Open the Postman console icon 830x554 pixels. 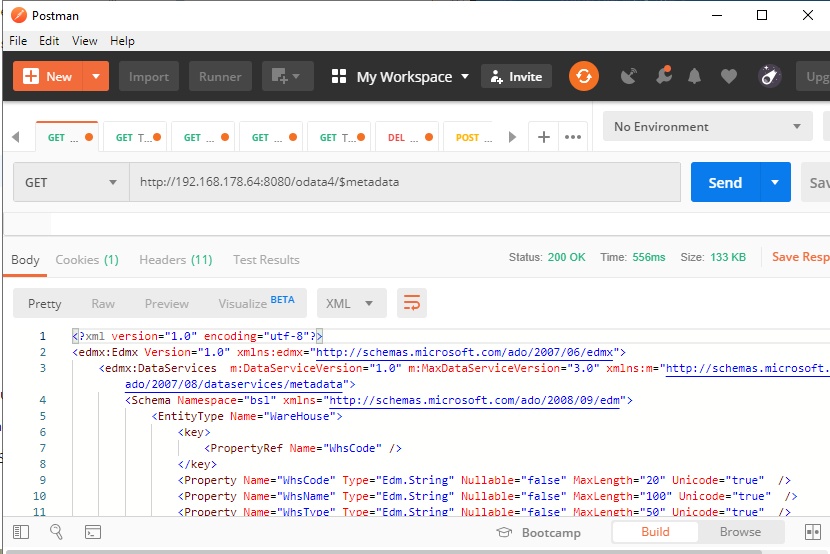93,532
